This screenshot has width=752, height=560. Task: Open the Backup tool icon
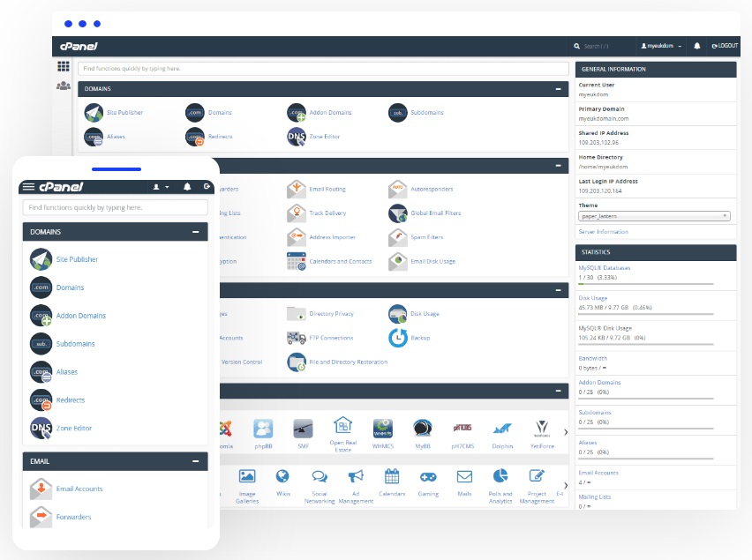coord(397,338)
